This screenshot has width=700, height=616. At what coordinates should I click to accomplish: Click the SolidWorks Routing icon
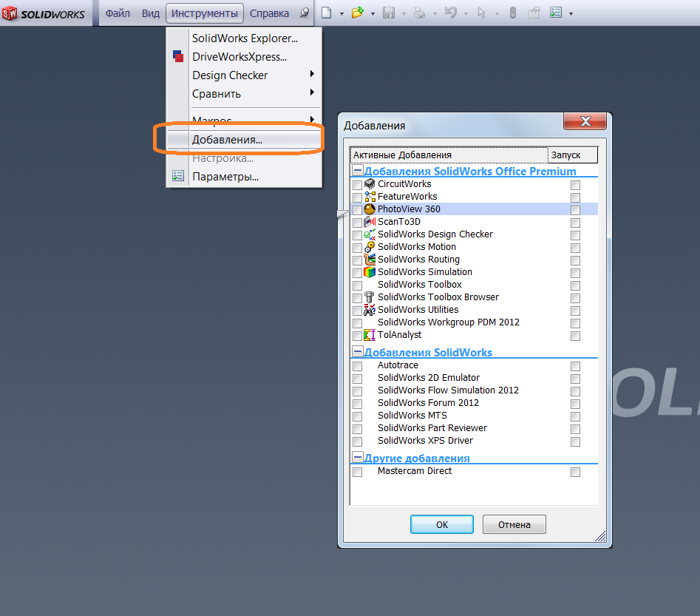point(370,259)
